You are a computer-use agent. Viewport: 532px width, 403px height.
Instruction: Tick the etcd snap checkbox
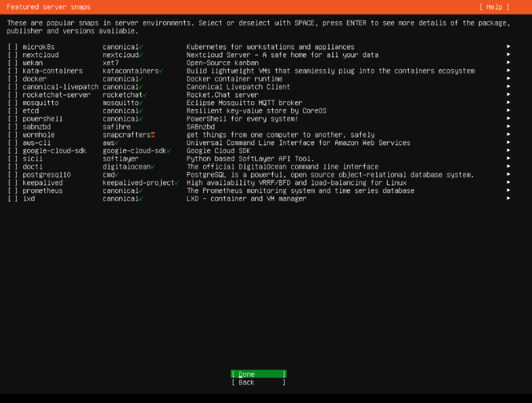[x=13, y=111]
